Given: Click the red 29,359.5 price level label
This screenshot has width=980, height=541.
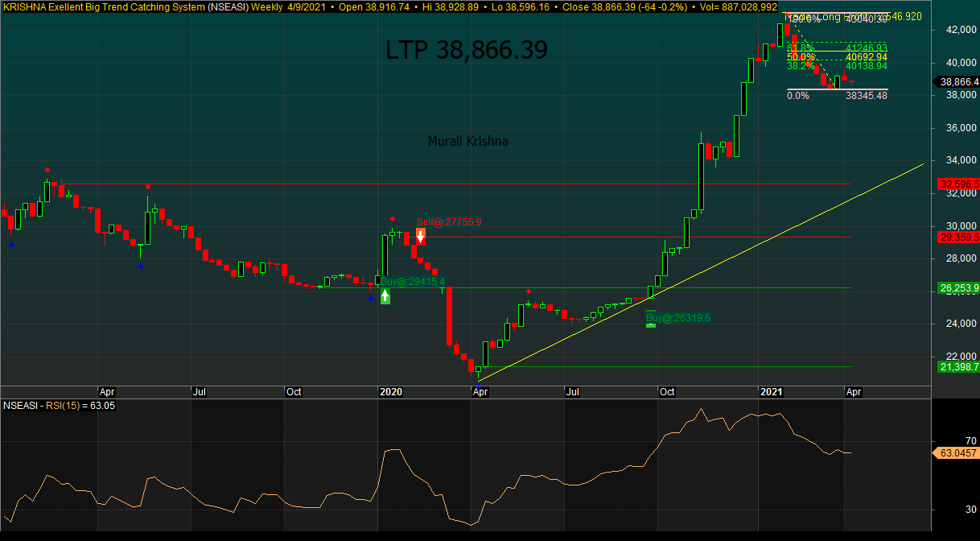Looking at the screenshot, I should pos(958,237).
